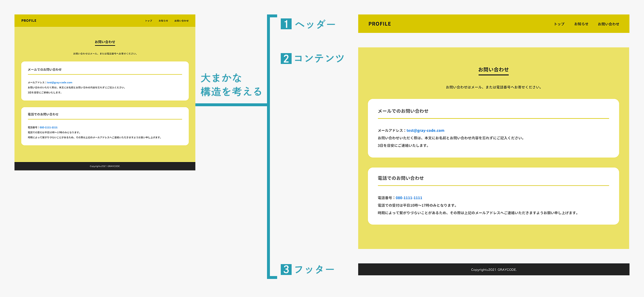Click the PROFILE logo in the large header
644x297 pixels.
(380, 24)
